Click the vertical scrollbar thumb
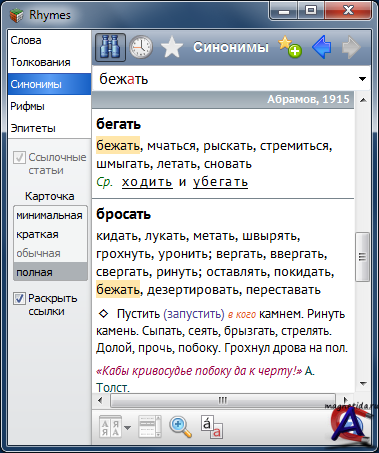Screen dimensions: 379x453 tap(363, 257)
